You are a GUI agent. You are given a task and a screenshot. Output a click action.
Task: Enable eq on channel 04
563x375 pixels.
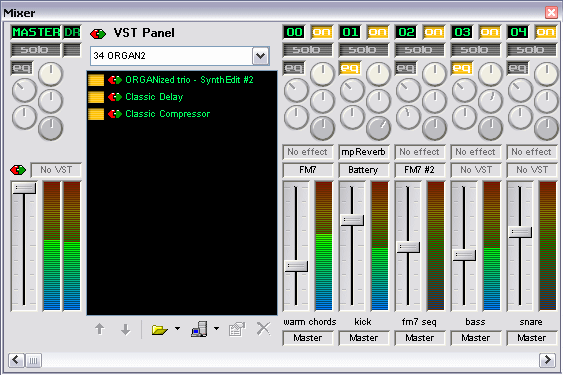(x=518, y=68)
